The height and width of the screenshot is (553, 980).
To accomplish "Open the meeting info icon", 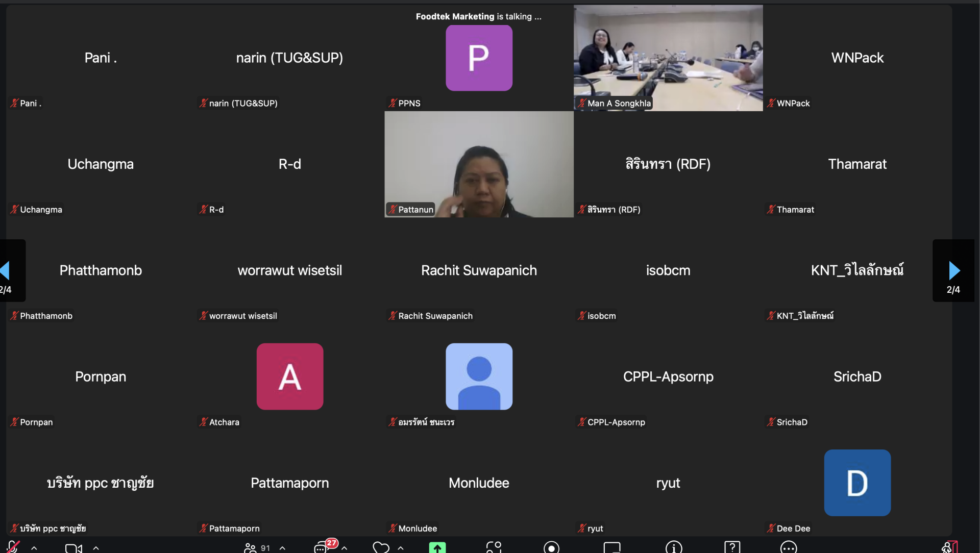I will coord(674,548).
